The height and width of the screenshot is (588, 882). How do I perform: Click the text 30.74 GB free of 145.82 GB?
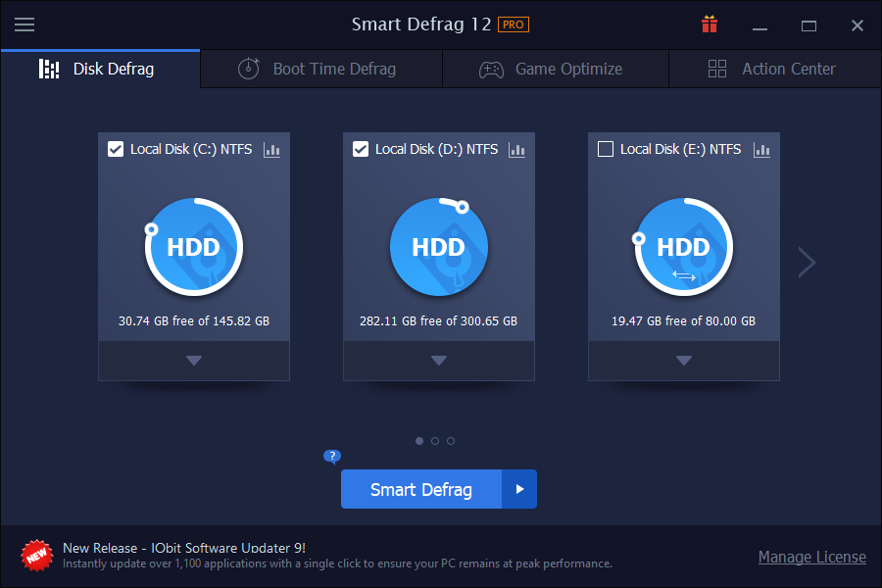194,321
